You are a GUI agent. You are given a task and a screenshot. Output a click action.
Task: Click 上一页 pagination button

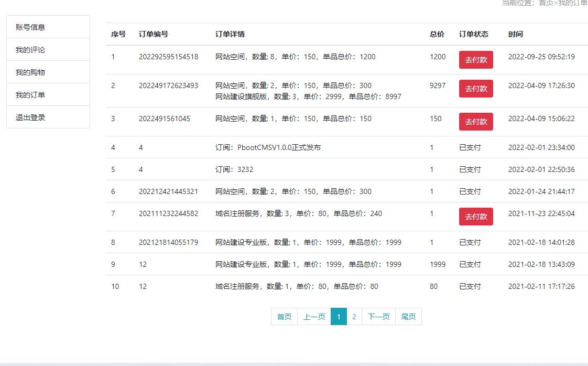[x=314, y=317]
